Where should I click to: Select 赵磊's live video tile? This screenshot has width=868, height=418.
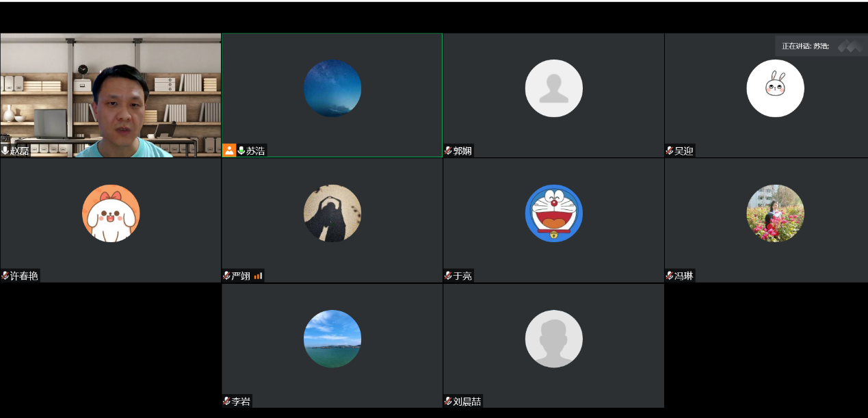(111, 95)
